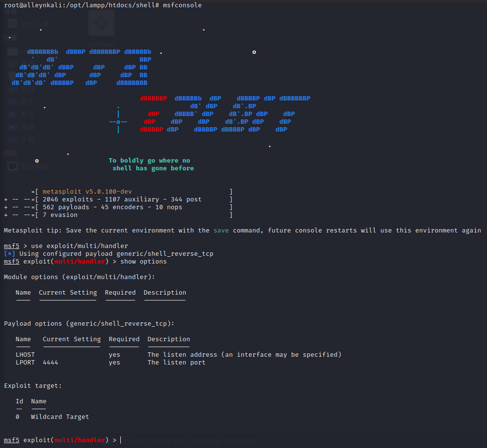The image size is (487, 448).
Task: Click the LPORT option name
Action: pyautogui.click(x=25, y=363)
